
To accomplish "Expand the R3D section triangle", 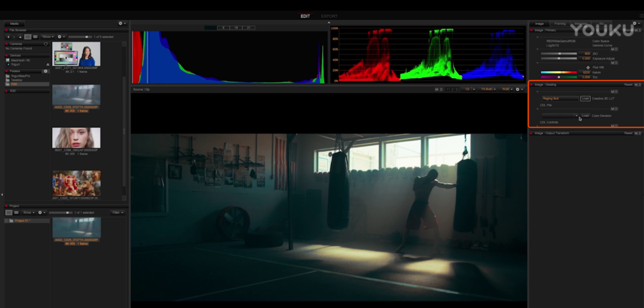I will coord(7,91).
